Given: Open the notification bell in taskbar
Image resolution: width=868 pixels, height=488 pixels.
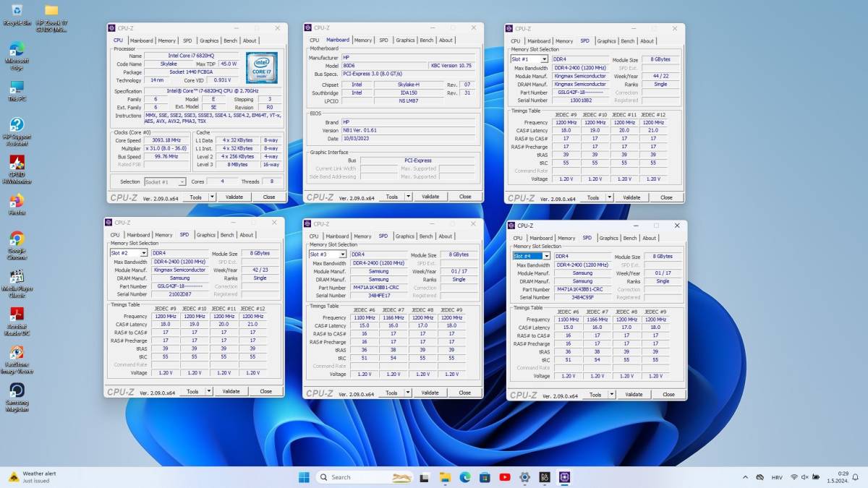Looking at the screenshot, I should point(856,477).
